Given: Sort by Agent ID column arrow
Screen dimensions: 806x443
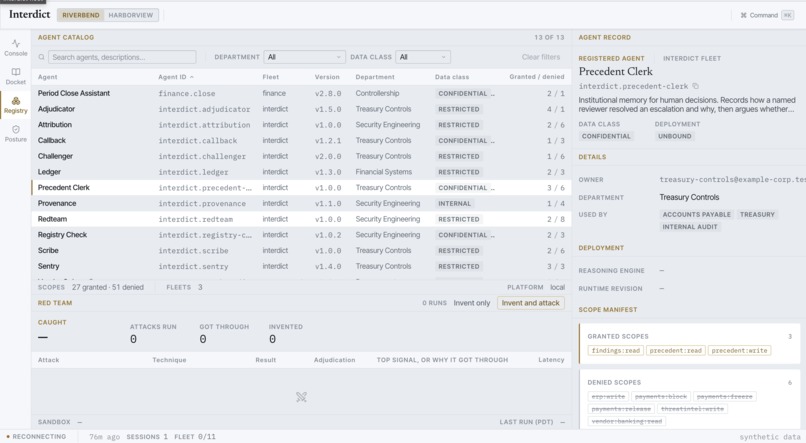Looking at the screenshot, I should (192, 77).
